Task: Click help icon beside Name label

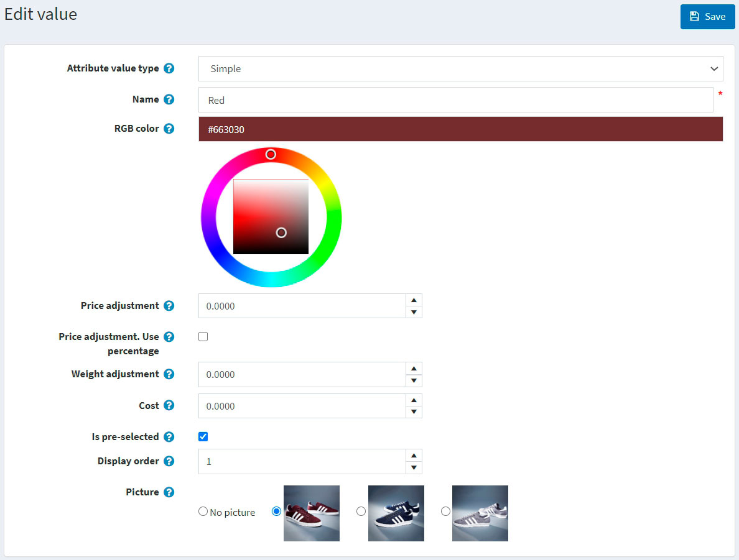Action: click(169, 99)
